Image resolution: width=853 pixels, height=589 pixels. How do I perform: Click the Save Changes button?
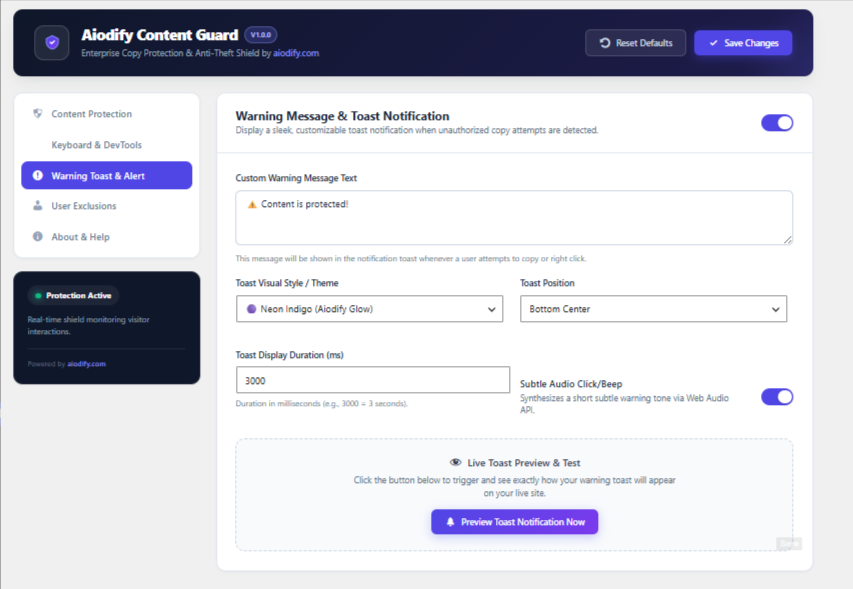(x=743, y=43)
